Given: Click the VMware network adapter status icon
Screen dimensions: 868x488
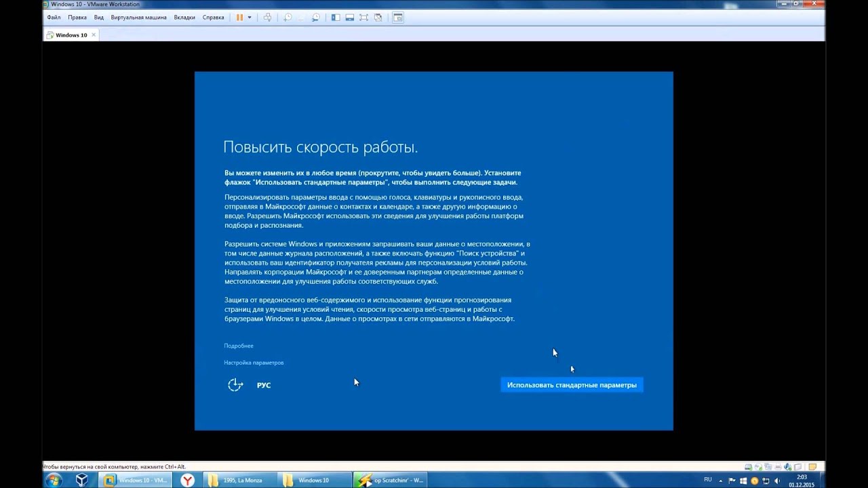Looking at the screenshot, I should point(768,467).
